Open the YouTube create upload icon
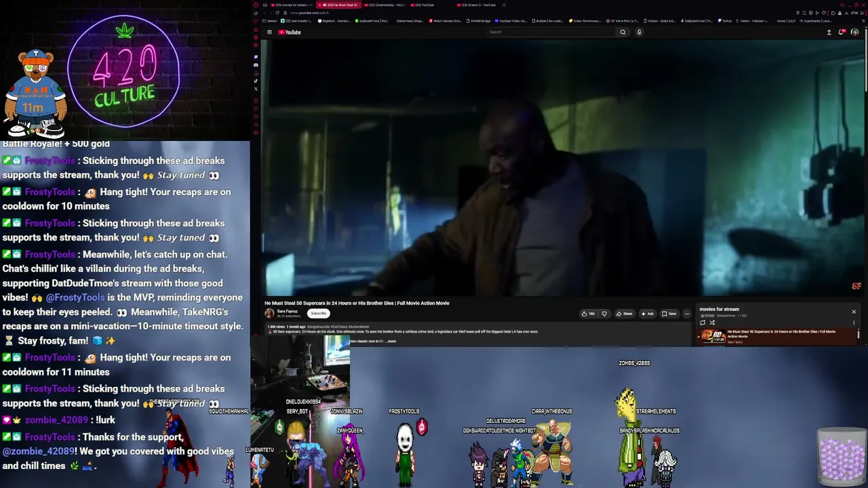868x488 pixels. point(829,32)
